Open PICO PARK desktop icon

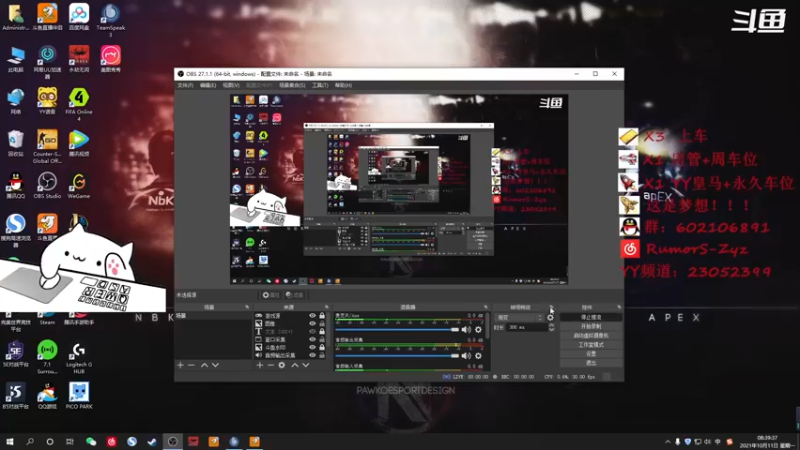pos(79,395)
